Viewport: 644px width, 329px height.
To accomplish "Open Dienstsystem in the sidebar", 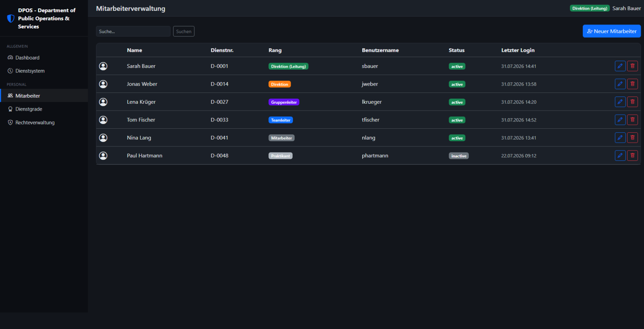I will [44, 71].
